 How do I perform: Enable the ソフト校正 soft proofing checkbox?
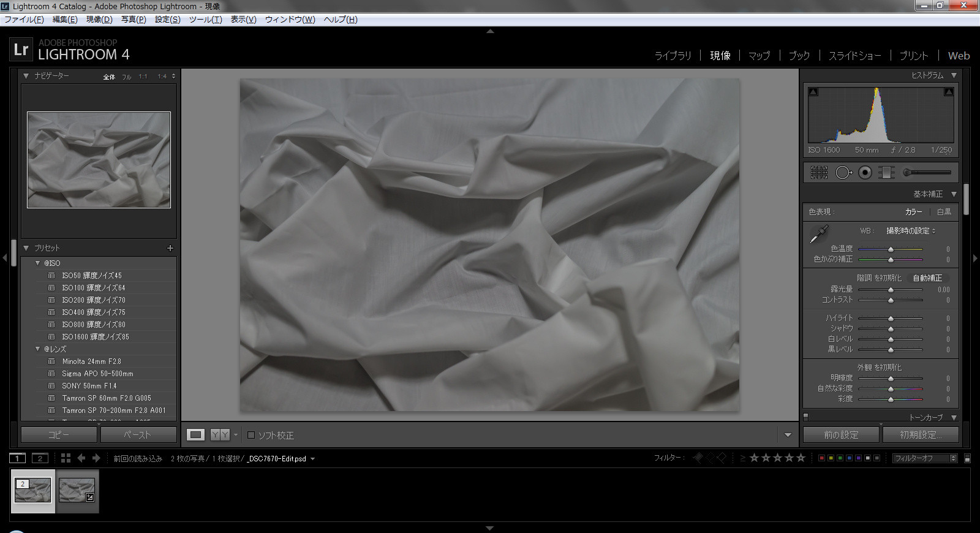click(x=251, y=435)
